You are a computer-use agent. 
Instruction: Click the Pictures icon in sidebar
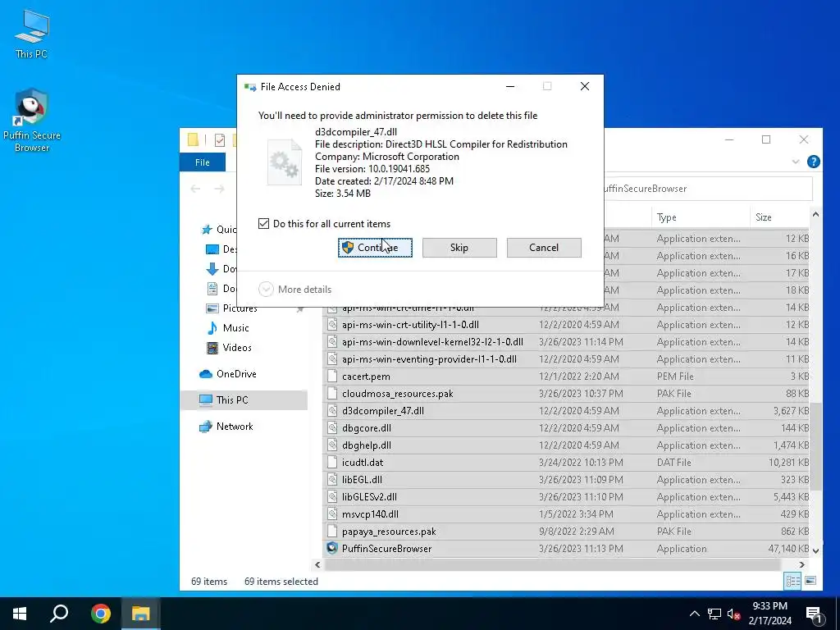click(x=212, y=308)
